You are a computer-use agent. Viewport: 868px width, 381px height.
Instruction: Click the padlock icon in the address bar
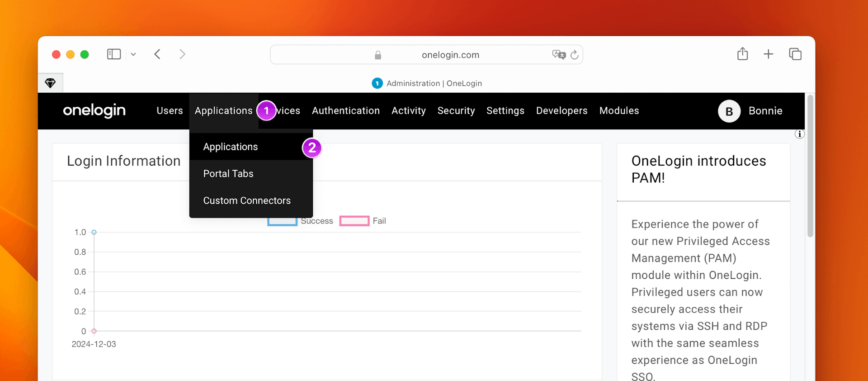[378, 55]
